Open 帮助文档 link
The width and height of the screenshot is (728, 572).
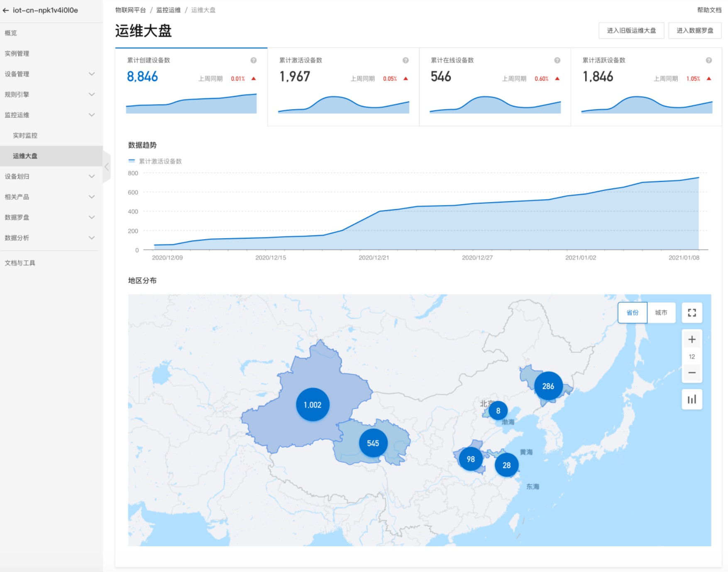click(709, 10)
